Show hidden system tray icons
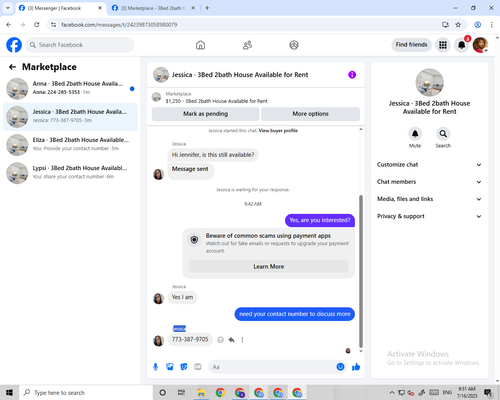500x400 pixels. (x=392, y=393)
